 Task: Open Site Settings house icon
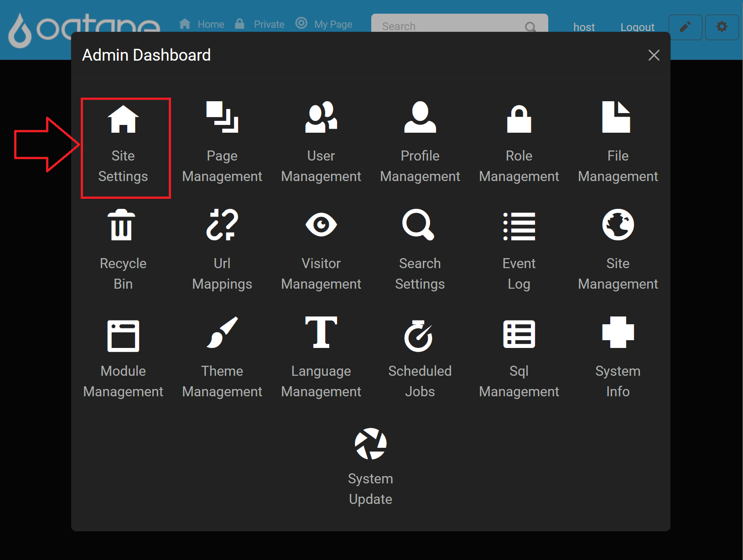[x=123, y=119]
